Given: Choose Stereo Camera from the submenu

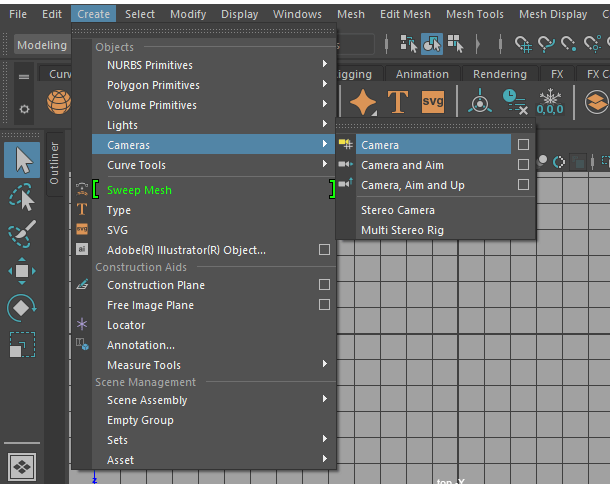Looking at the screenshot, I should coord(397,210).
